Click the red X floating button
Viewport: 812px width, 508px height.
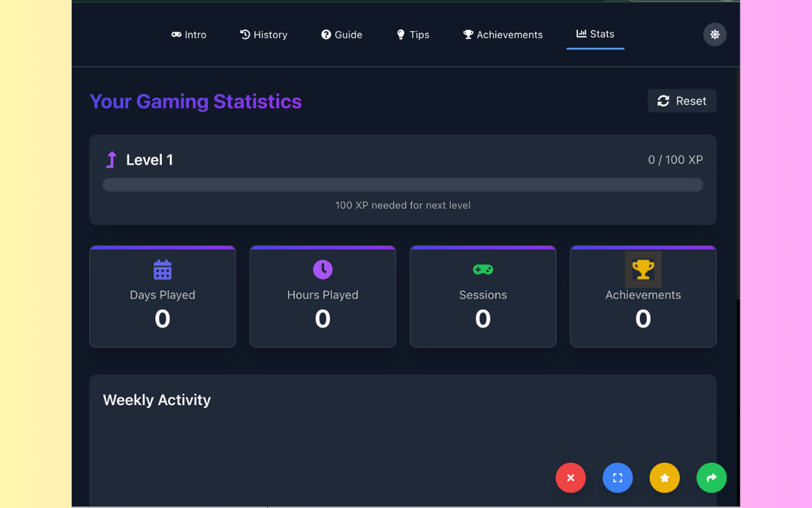tap(570, 478)
